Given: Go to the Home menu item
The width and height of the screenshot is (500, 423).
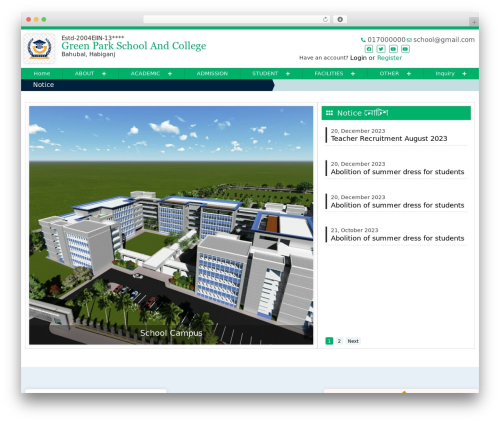Looking at the screenshot, I should 42,74.
